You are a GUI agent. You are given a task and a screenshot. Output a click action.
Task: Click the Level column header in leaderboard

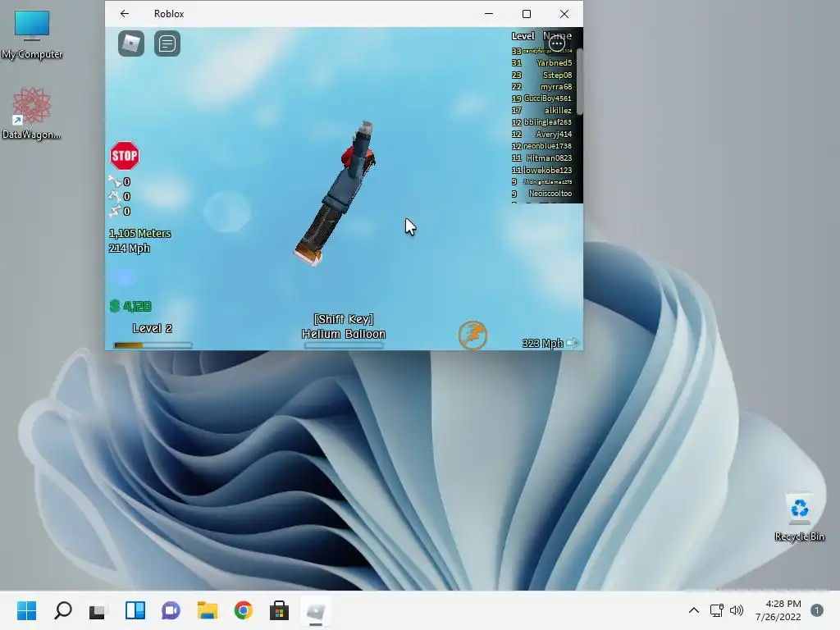coord(523,36)
